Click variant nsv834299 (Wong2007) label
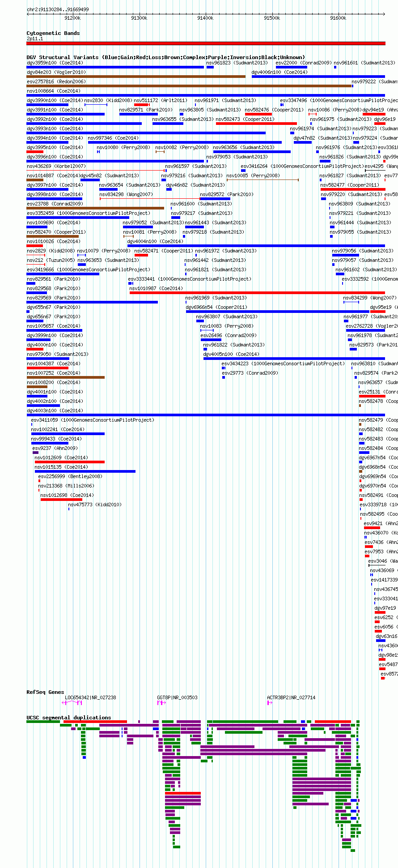 tap(370, 298)
